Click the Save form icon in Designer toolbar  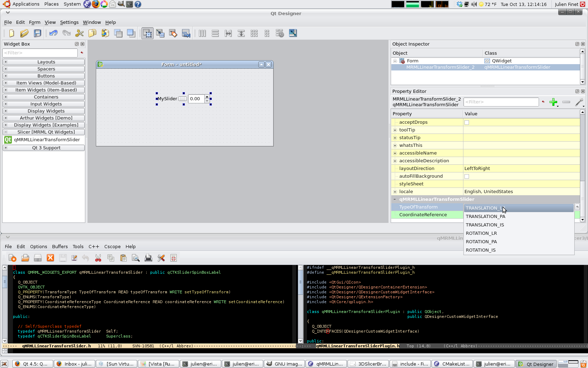point(37,33)
